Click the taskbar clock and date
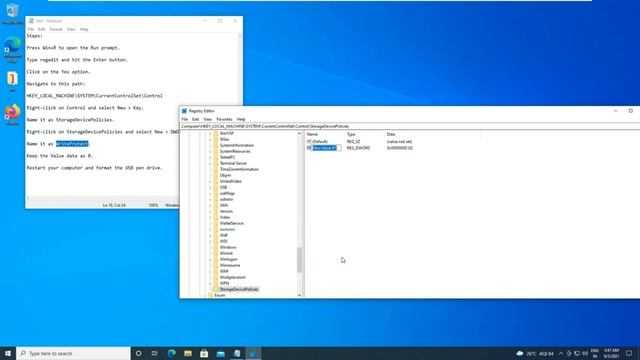The width and height of the screenshot is (640, 360). (x=611, y=353)
